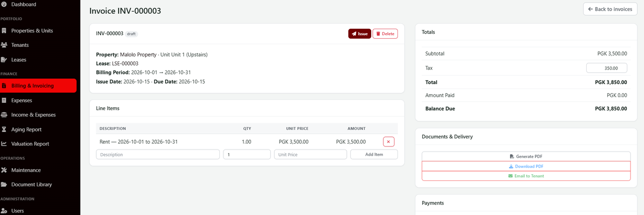Select Billing & Invoicing in sidebar
Image resolution: width=644 pixels, height=215 pixels.
pos(38,86)
